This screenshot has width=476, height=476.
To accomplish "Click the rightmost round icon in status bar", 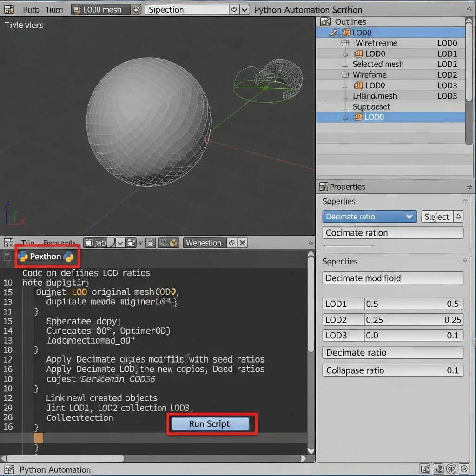I will pos(463,469).
